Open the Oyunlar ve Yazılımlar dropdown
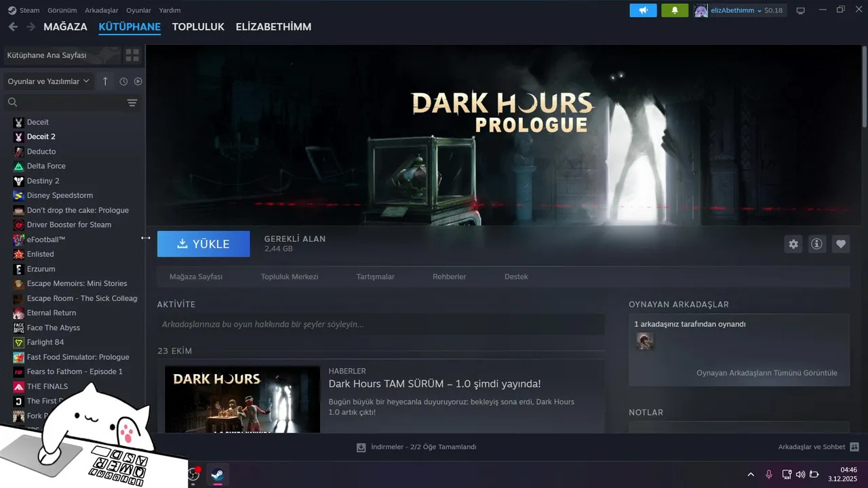Viewport: 868px width, 488px height. coord(48,81)
